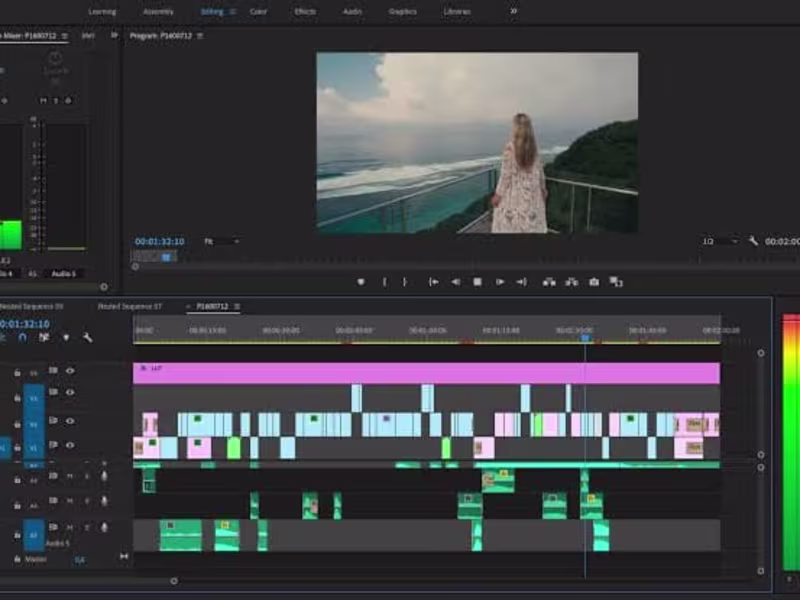The width and height of the screenshot is (800, 600).
Task: Open the playback resolution 1/2 dropdown
Action: [x=719, y=241]
